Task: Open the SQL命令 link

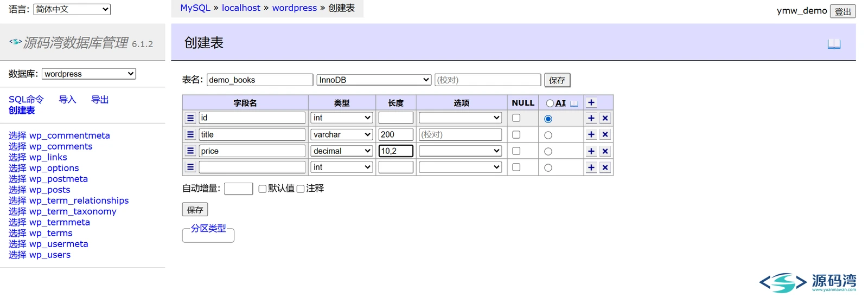Action: click(x=26, y=99)
